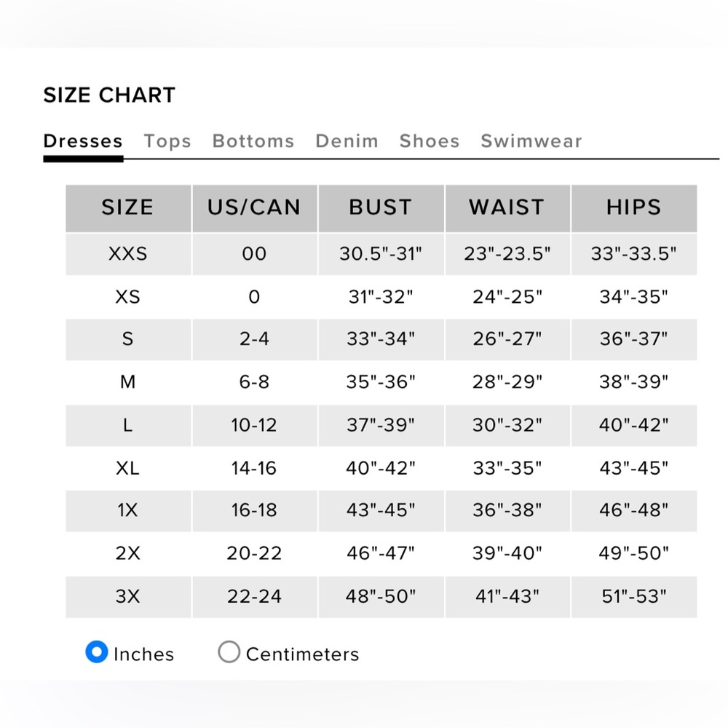The width and height of the screenshot is (728, 728).
Task: Click the WAIST column header
Action: coord(507,208)
